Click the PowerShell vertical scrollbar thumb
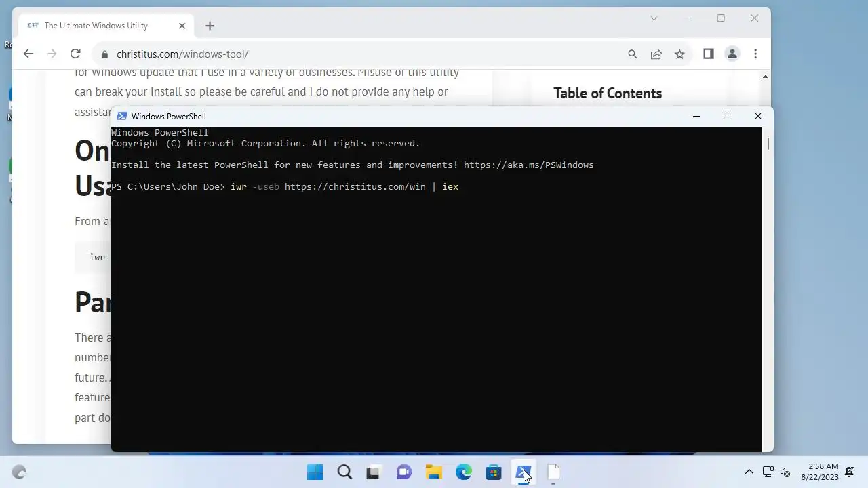The height and width of the screenshot is (488, 868). point(768,144)
